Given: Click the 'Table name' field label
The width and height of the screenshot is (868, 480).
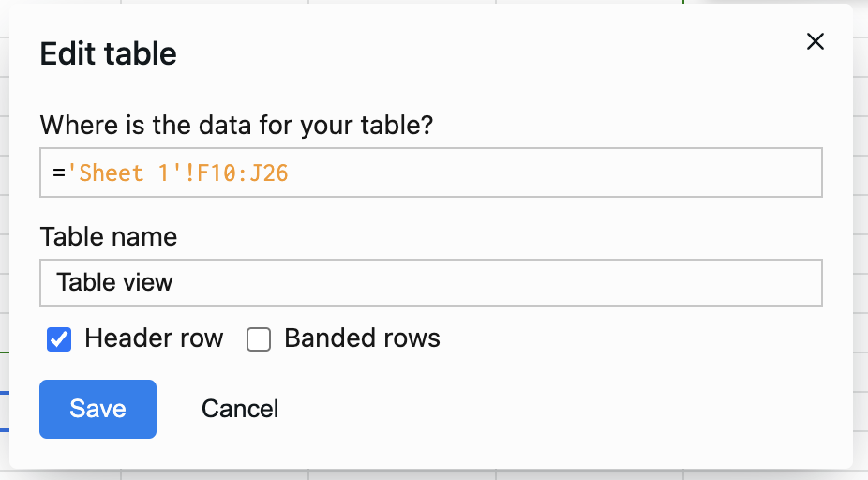Looking at the screenshot, I should pyautogui.click(x=109, y=237).
